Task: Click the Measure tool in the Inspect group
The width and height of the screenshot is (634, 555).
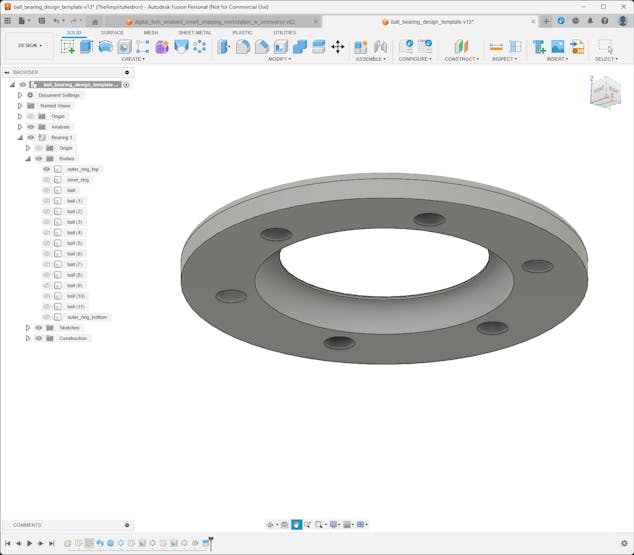Action: coord(496,46)
